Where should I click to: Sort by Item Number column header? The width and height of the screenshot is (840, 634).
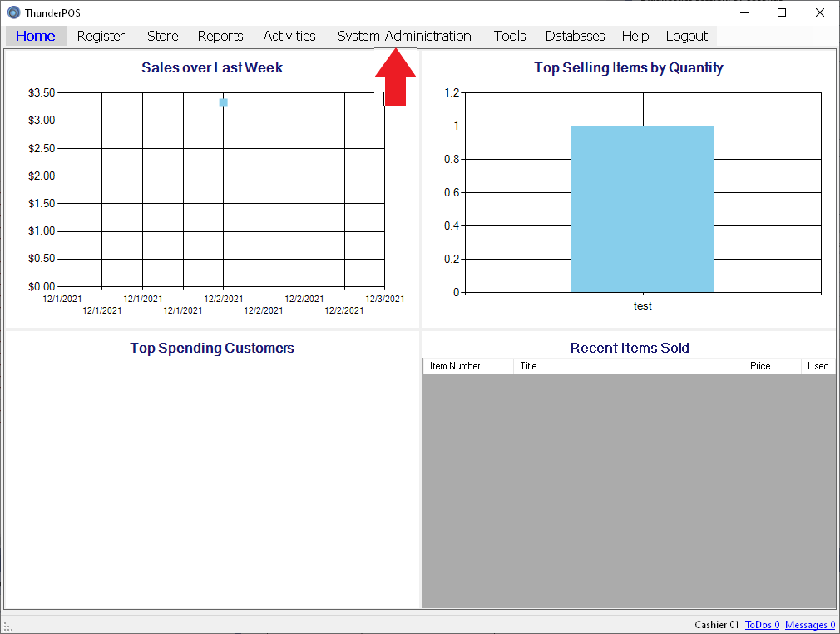pos(467,366)
